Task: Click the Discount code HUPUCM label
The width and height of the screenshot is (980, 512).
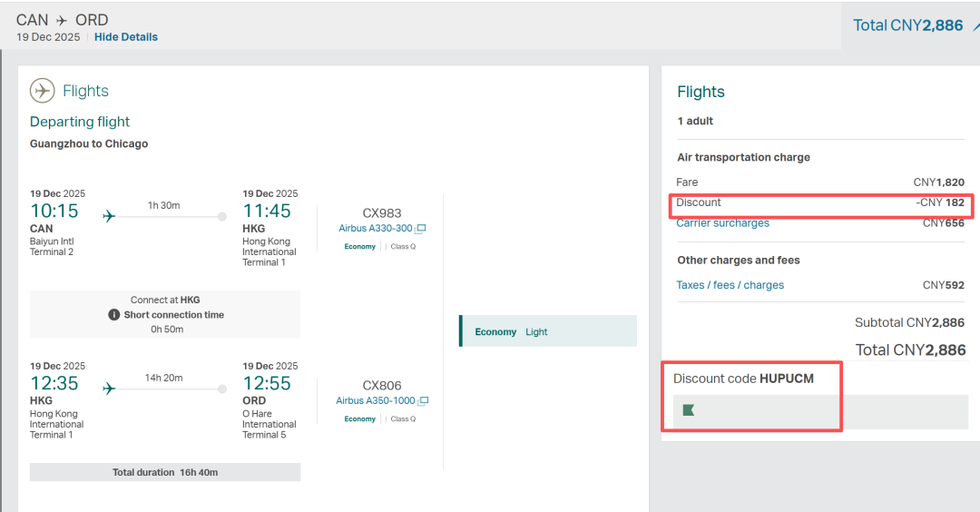Action: pyautogui.click(x=743, y=379)
